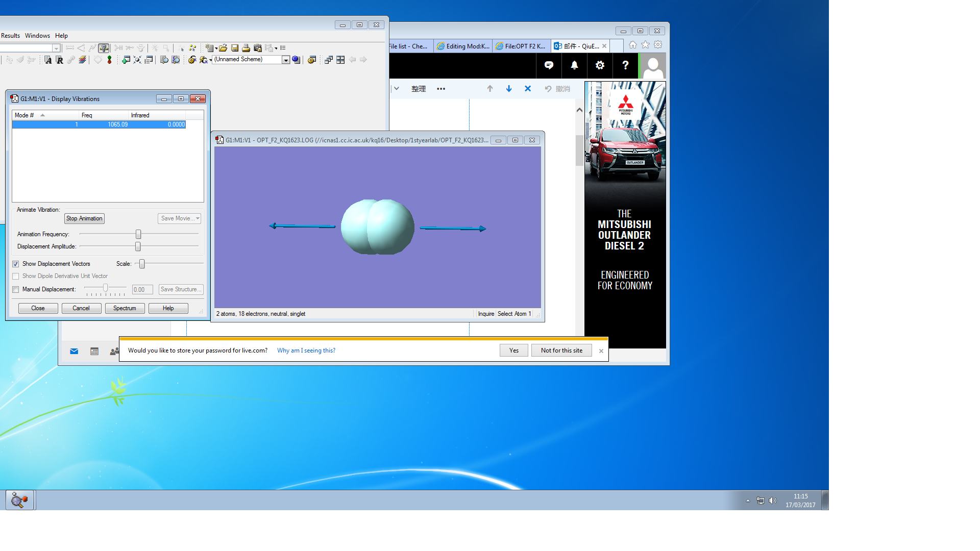Open the Windows menu
Screen dimensions: 980x551
37,36
